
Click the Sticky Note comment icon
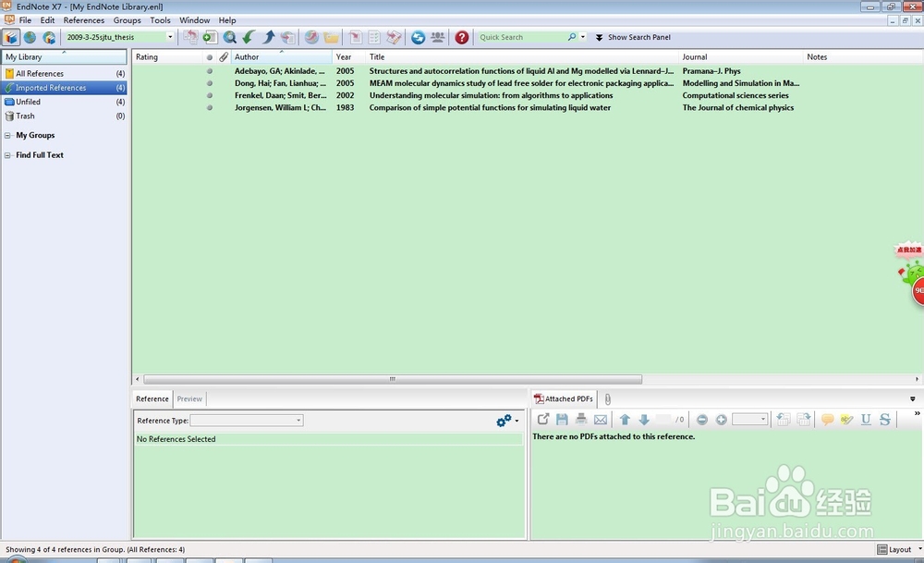point(827,419)
